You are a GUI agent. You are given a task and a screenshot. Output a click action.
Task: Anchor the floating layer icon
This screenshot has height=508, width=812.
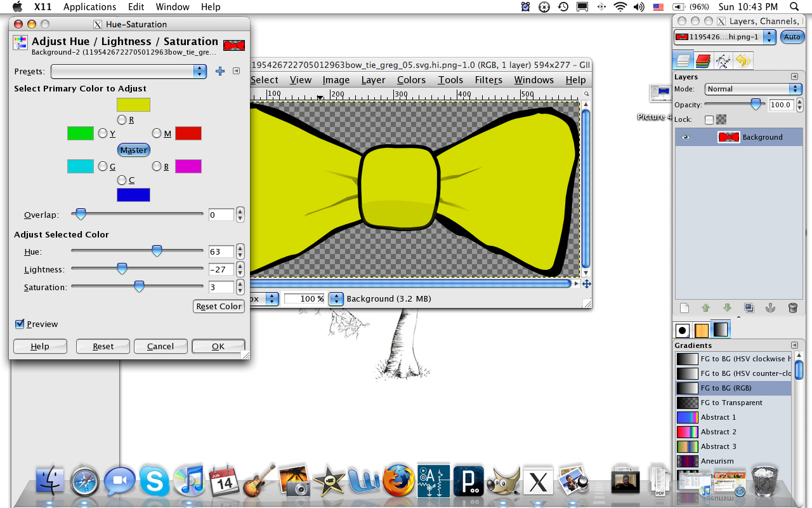coord(771,308)
